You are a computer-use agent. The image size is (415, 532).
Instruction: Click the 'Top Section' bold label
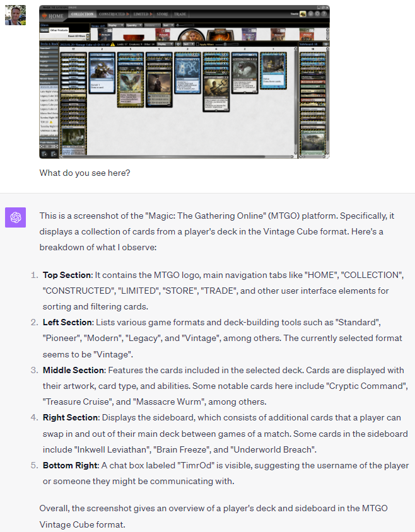[67, 275]
